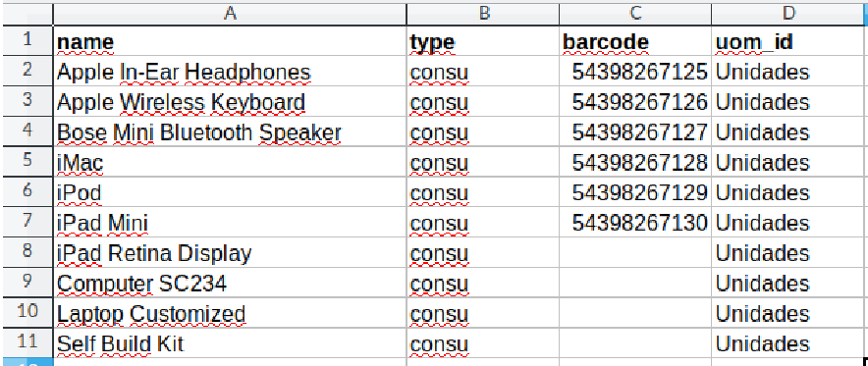The height and width of the screenshot is (366, 868).
Task: Click the select-all corner box
Action: [x=27, y=14]
